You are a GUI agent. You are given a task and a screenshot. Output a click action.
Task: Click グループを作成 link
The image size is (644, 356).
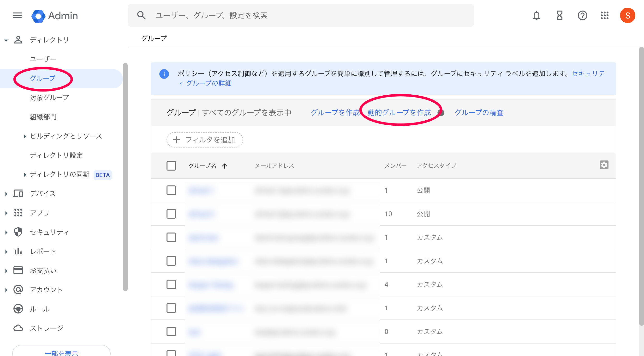[335, 112]
